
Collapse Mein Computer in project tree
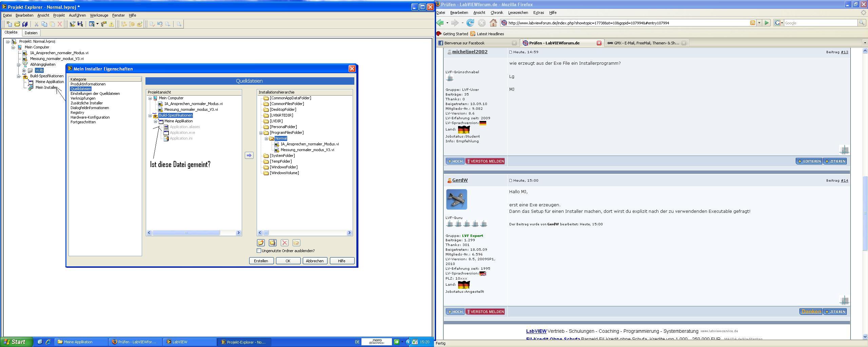(x=13, y=47)
